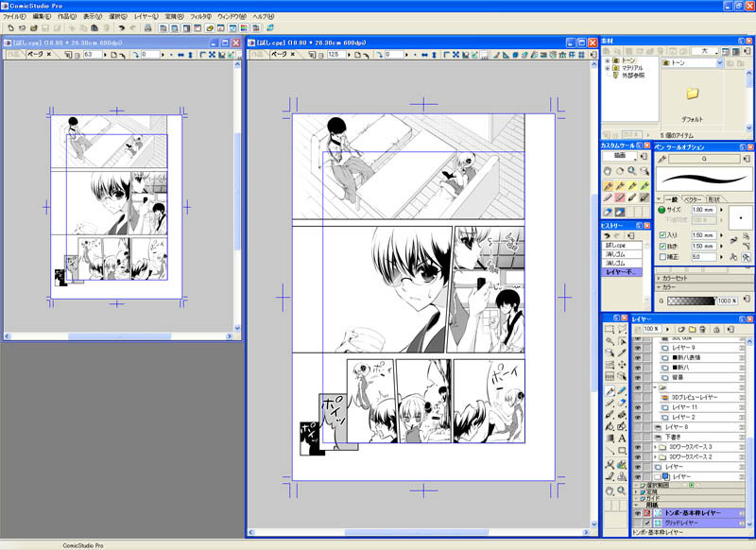Click the lock layer icon in Layers panel
756x550 pixels.
pos(716,329)
